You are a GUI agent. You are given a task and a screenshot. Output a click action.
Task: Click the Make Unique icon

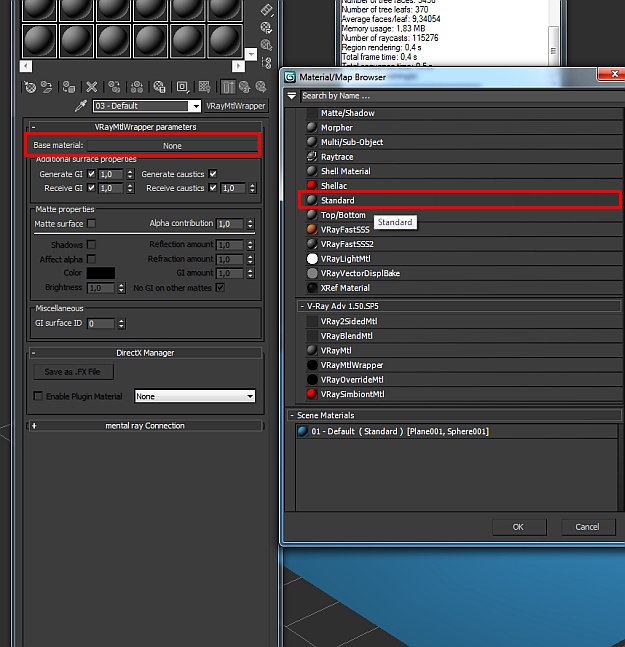coord(137,87)
